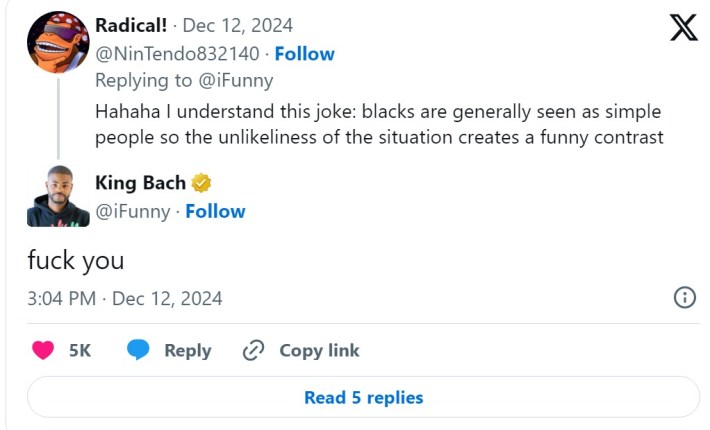Open the Radical! profile avatar
The height and width of the screenshot is (430, 710).
click(x=58, y=43)
